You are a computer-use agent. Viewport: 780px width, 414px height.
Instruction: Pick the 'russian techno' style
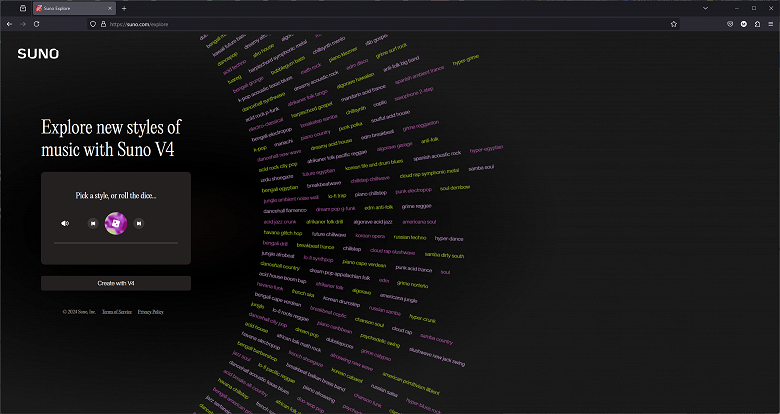tap(410, 237)
